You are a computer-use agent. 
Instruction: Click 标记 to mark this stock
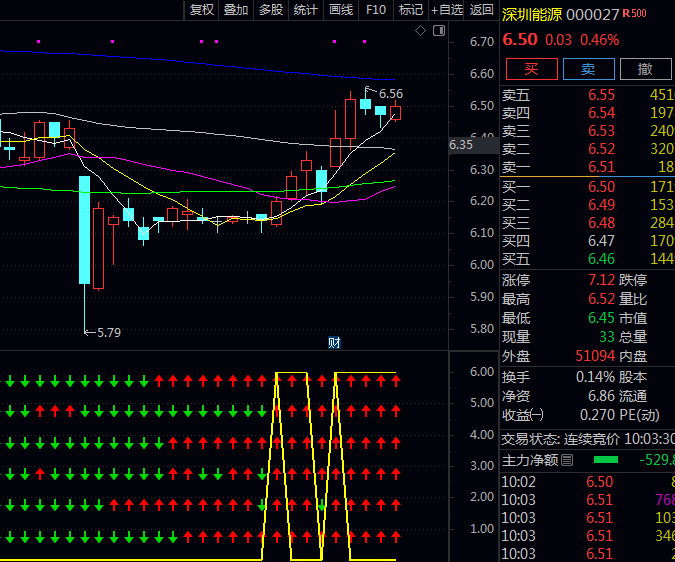click(411, 10)
